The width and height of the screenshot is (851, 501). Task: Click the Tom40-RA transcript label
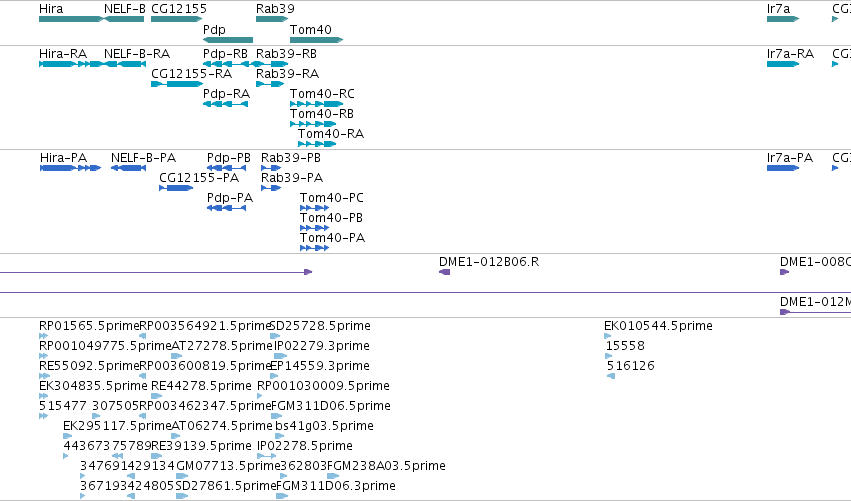331,135
